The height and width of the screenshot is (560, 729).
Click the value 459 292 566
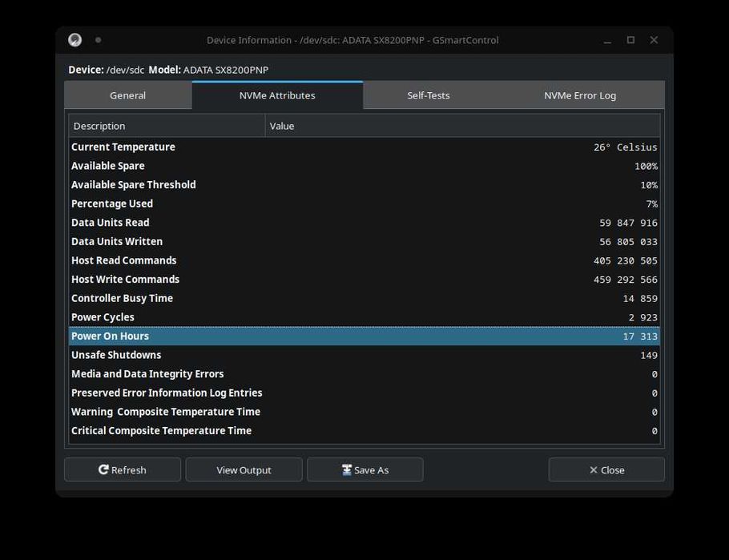(x=626, y=280)
